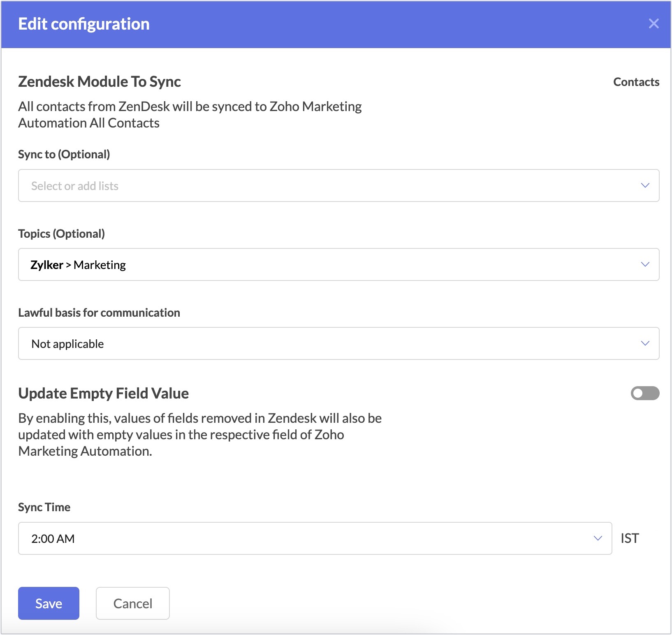The image size is (672, 635).
Task: Cancel the configuration changes
Action: click(x=133, y=603)
